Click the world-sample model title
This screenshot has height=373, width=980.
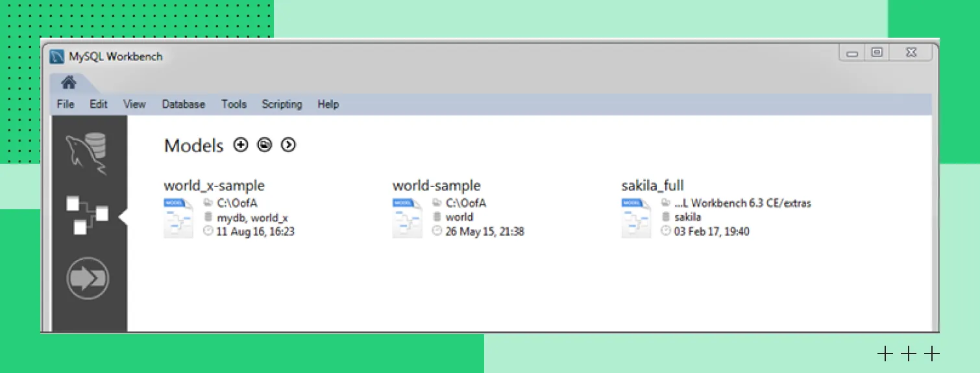click(x=436, y=186)
